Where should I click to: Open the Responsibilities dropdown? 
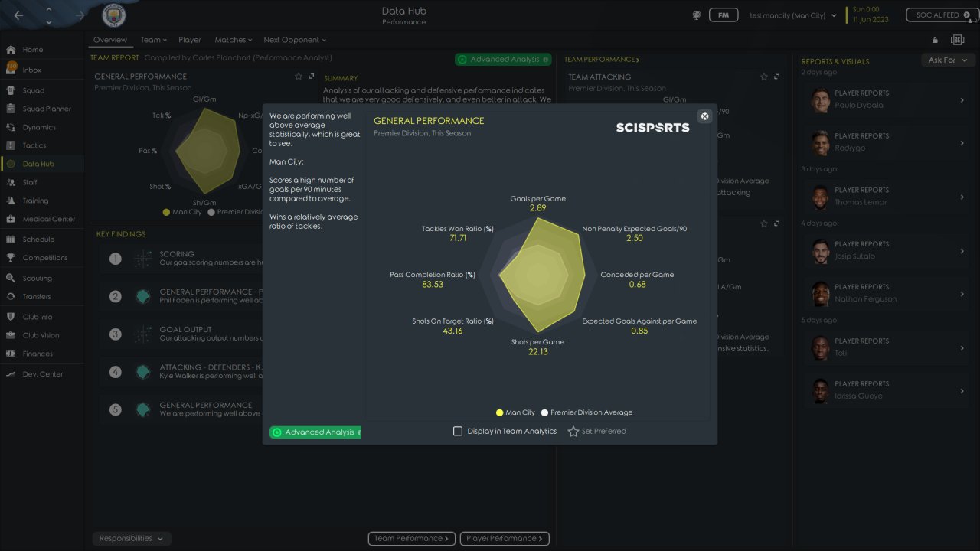(131, 538)
